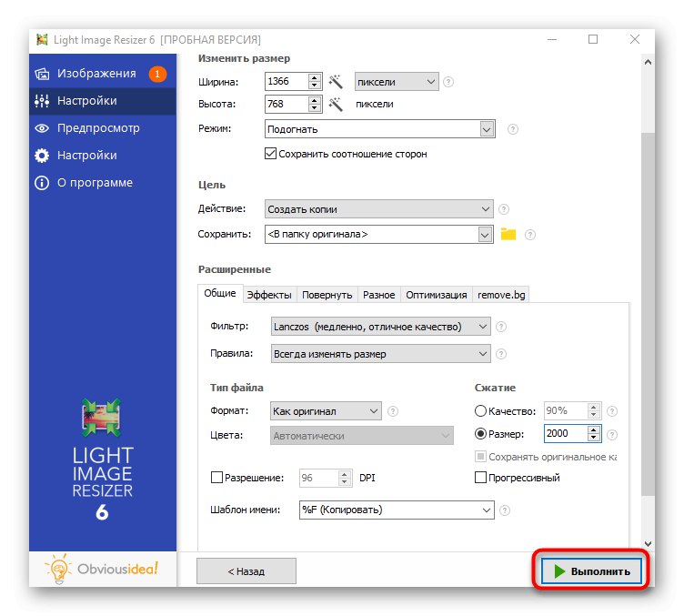
Task: Open the пиксели units dropdown
Action: 397,82
